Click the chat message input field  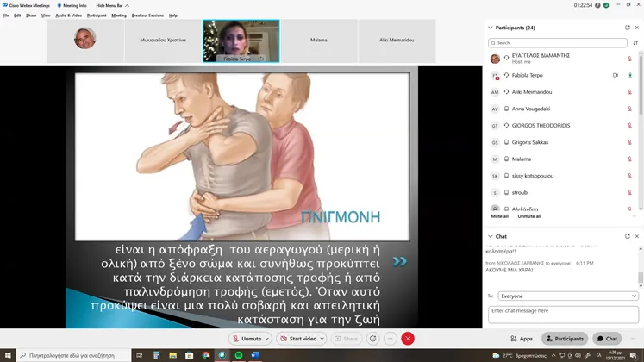coord(562,314)
